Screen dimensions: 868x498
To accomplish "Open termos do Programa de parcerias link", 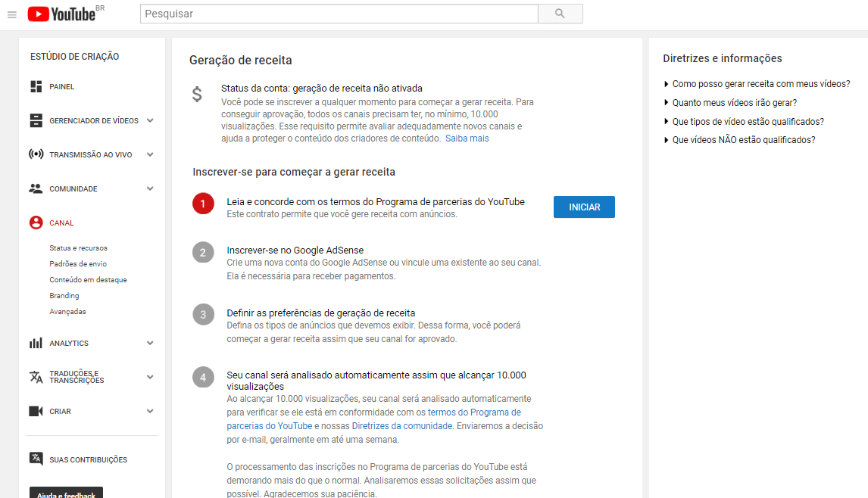I will tap(373, 419).
